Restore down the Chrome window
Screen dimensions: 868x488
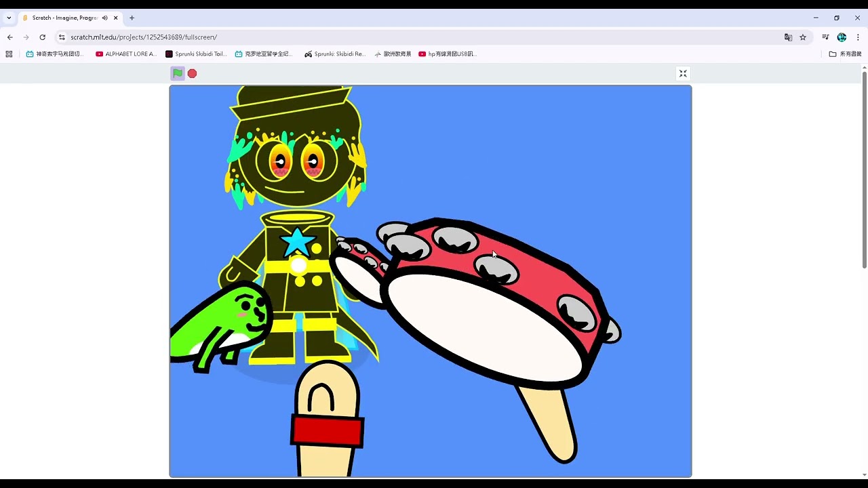837,18
